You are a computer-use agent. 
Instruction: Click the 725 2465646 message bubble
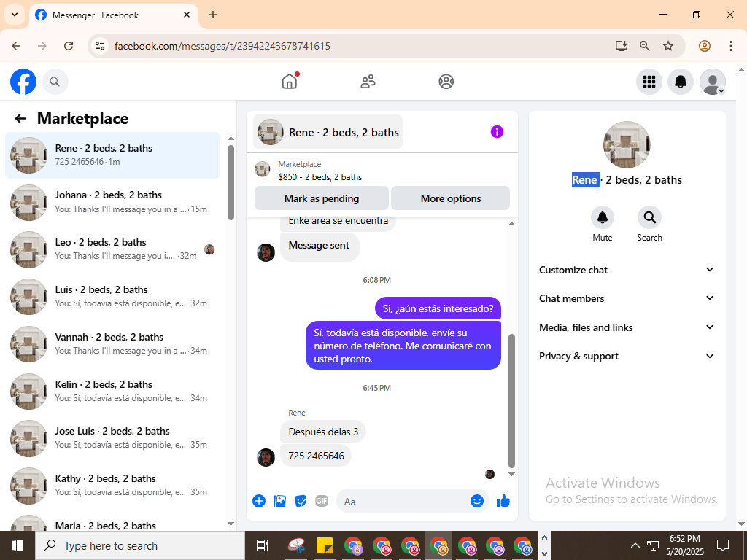click(316, 456)
